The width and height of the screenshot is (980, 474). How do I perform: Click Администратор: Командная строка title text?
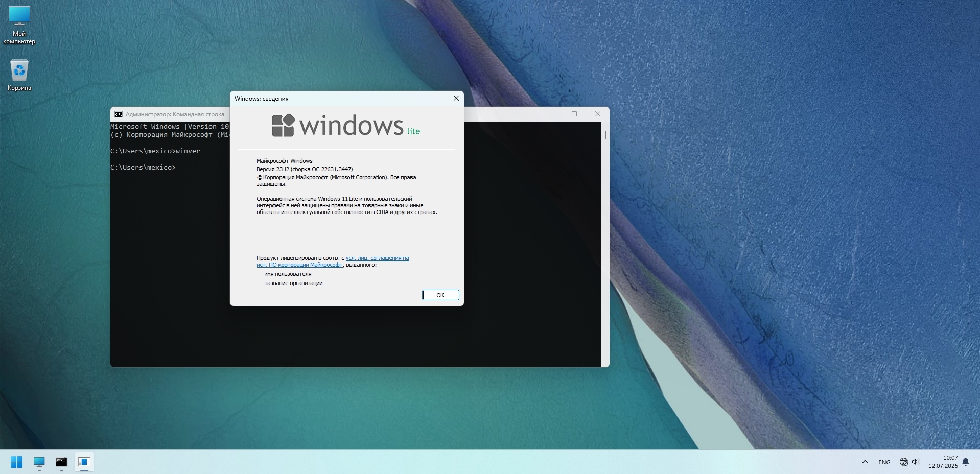click(175, 114)
